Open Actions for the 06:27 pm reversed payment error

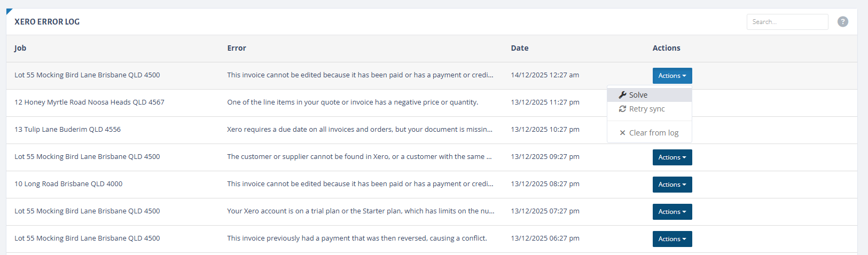672,239
